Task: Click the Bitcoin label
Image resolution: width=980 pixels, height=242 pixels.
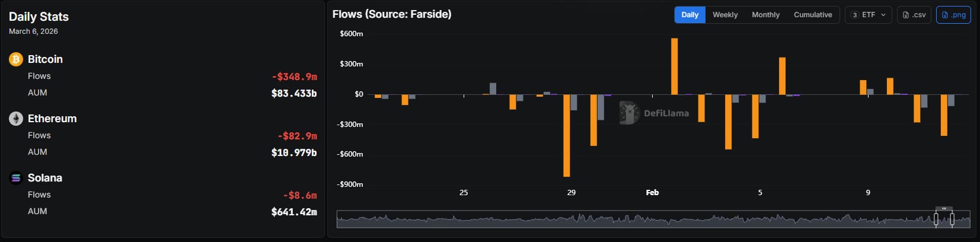Action: click(45, 59)
